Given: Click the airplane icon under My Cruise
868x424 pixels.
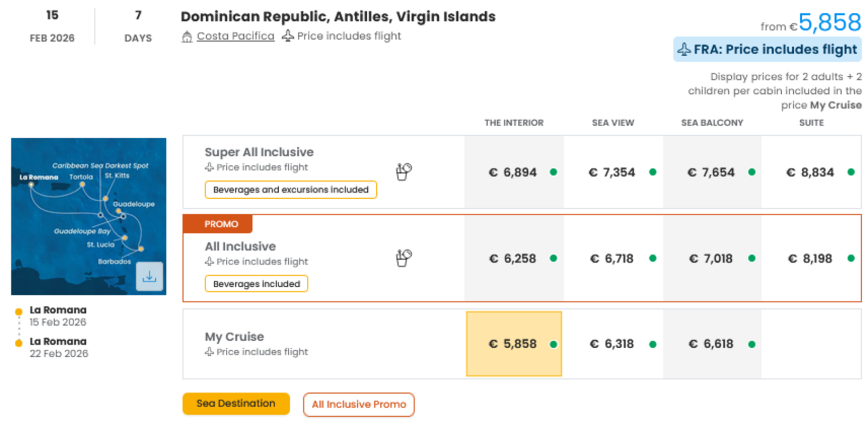Looking at the screenshot, I should tap(209, 352).
